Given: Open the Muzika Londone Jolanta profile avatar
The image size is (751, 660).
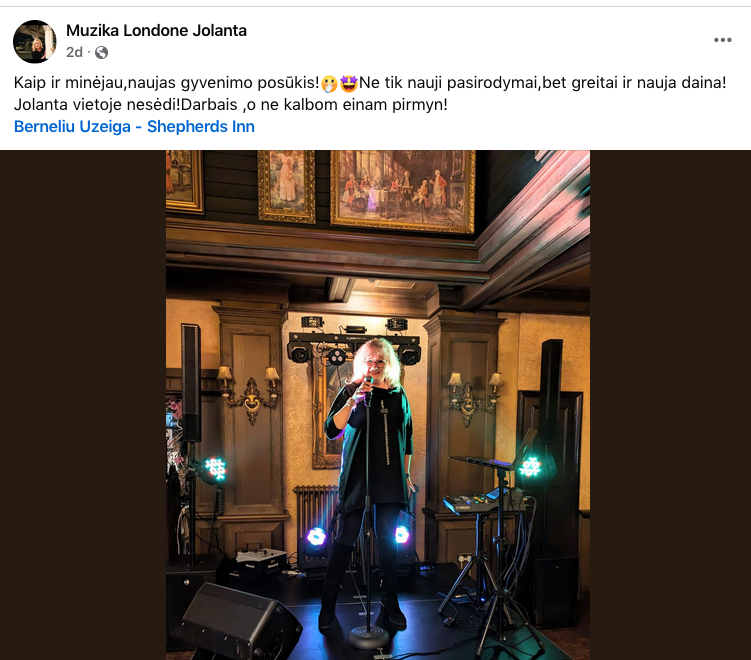Looking at the screenshot, I should [x=34, y=42].
